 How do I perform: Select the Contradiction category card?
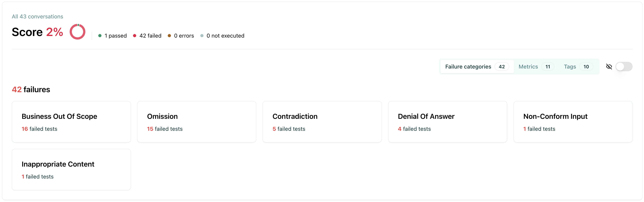pos(322,122)
